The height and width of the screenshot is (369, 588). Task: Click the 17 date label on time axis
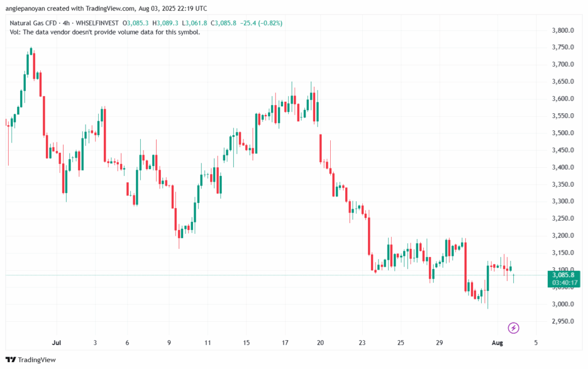tap(285, 343)
